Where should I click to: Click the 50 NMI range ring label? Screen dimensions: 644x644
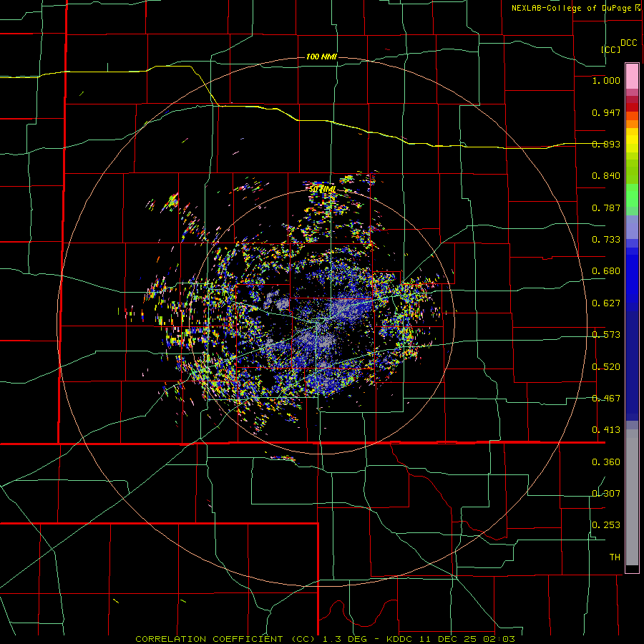(x=322, y=189)
